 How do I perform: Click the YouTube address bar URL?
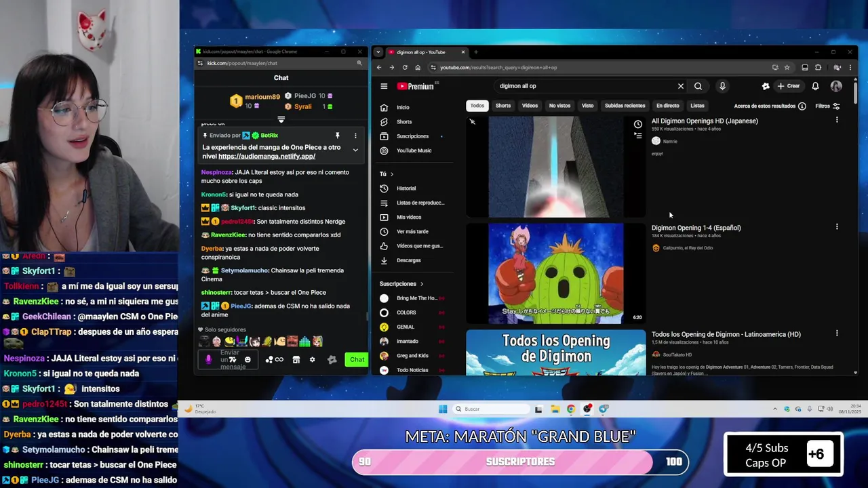(x=498, y=67)
